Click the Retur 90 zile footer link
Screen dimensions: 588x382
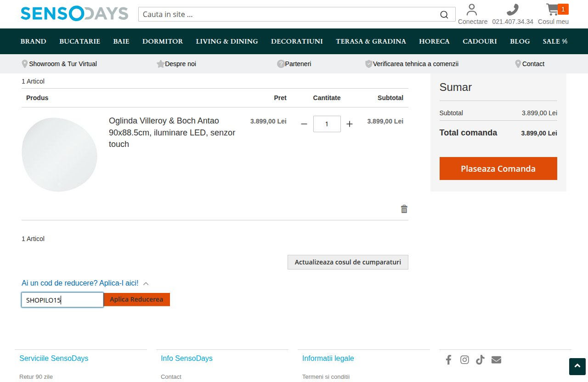click(36, 376)
